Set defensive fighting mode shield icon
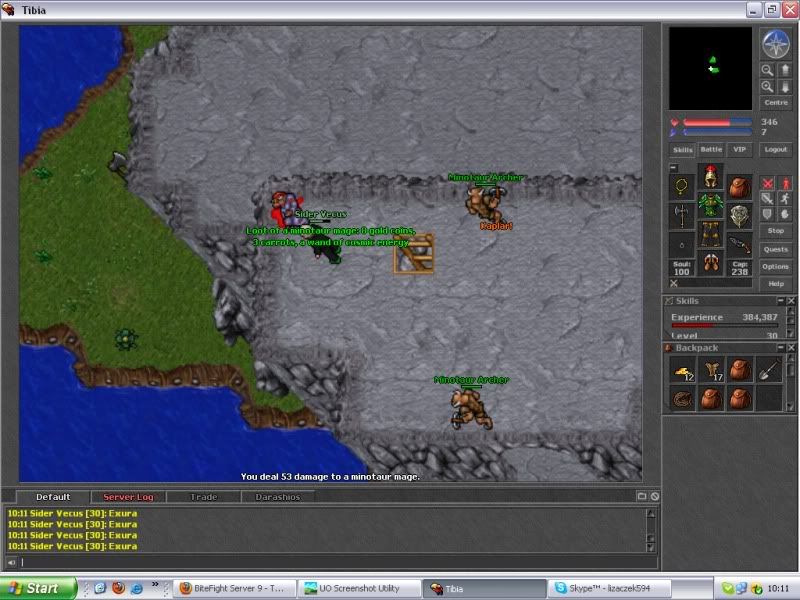Screen dimensions: 800x600 click(767, 214)
